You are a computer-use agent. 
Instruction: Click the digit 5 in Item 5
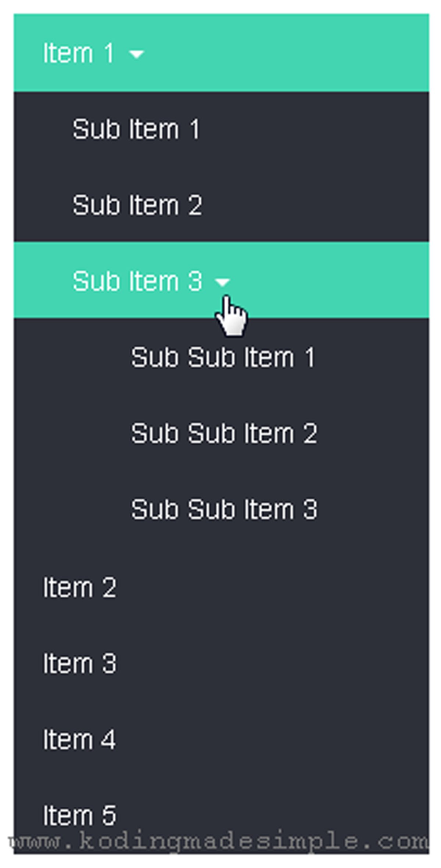tap(109, 815)
